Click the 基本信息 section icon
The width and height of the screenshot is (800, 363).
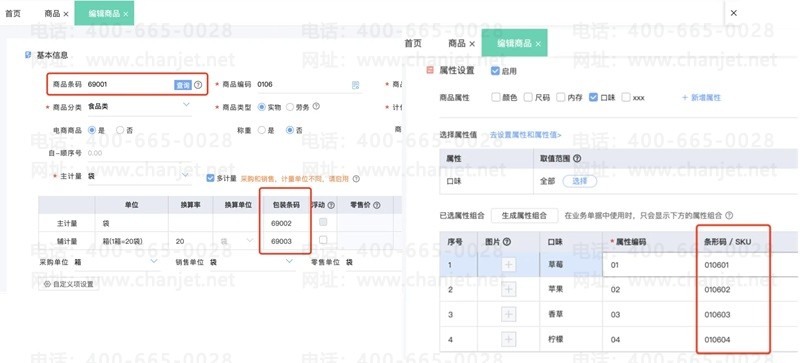28,55
